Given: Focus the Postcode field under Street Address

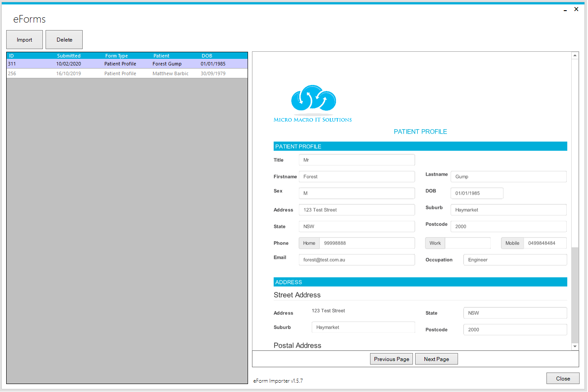Looking at the screenshot, I should tap(515, 330).
